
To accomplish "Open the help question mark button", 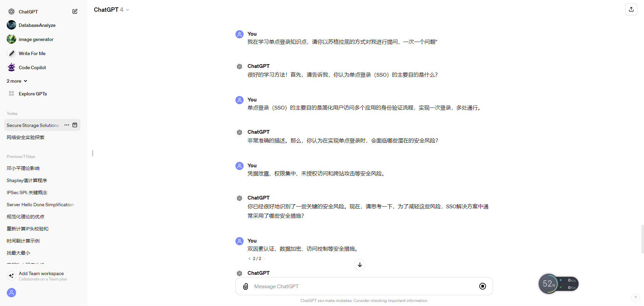I will 636,298.
